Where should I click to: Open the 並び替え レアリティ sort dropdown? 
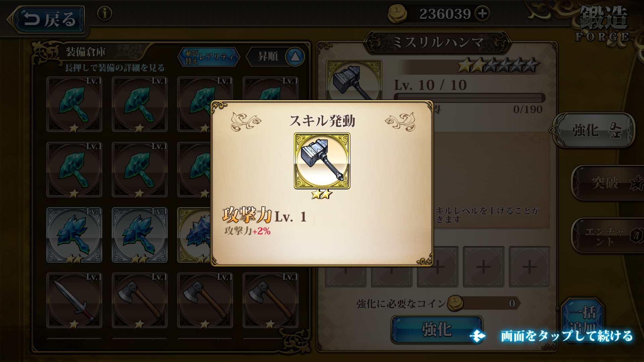pos(209,57)
